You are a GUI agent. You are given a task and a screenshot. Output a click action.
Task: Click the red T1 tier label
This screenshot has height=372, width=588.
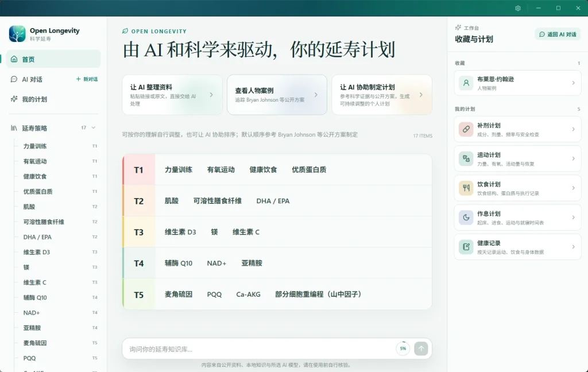click(x=139, y=170)
